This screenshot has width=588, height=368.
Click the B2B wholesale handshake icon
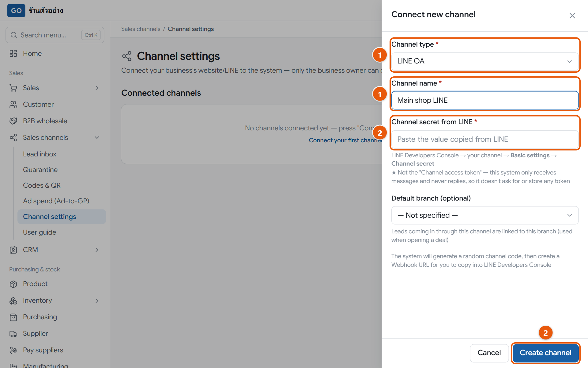point(13,121)
